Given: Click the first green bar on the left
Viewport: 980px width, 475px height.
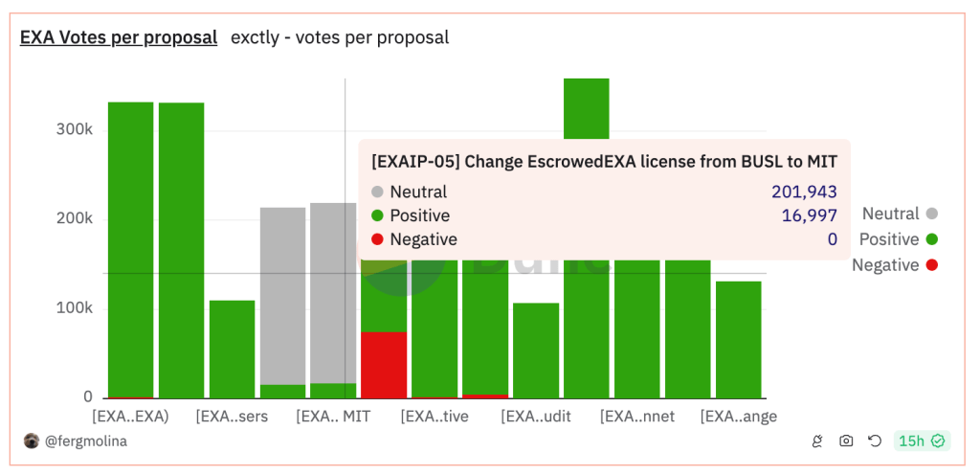Looking at the screenshot, I should tap(130, 249).
